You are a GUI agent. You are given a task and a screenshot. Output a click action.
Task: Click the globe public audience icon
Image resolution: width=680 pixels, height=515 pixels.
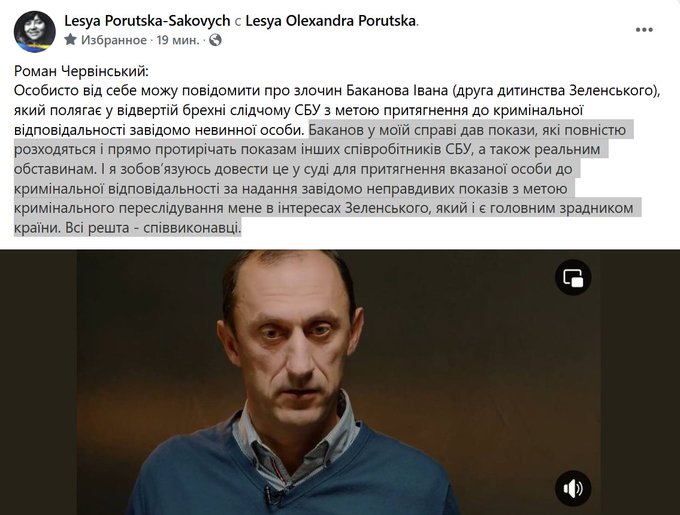[215, 40]
